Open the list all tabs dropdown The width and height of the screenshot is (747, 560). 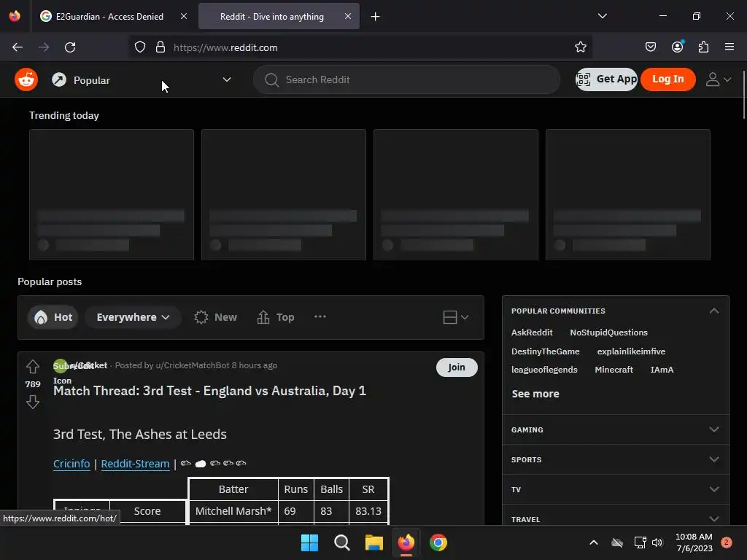602,16
